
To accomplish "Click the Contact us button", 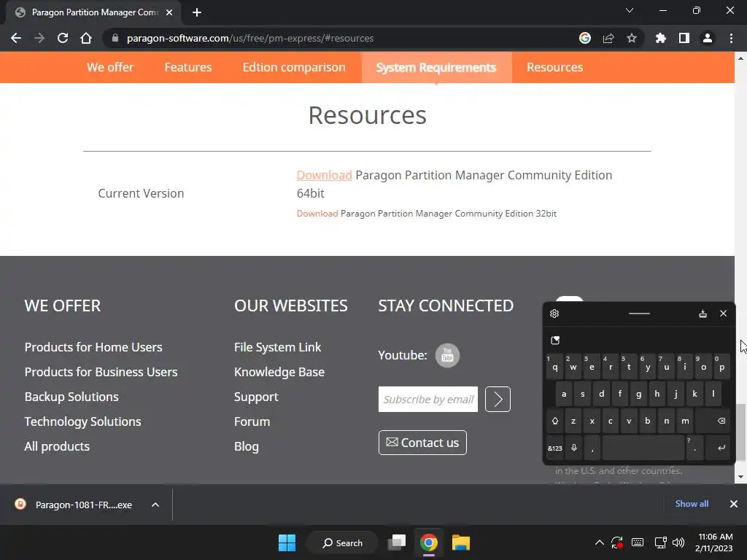I will pos(422,443).
